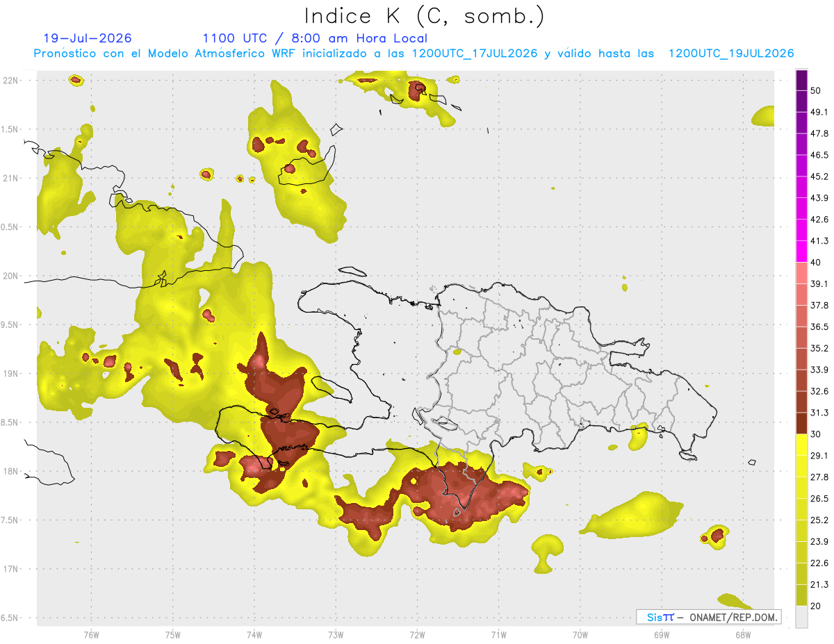Click the '73W' longitude label
Screen dimensions: 834x644
tap(335, 634)
